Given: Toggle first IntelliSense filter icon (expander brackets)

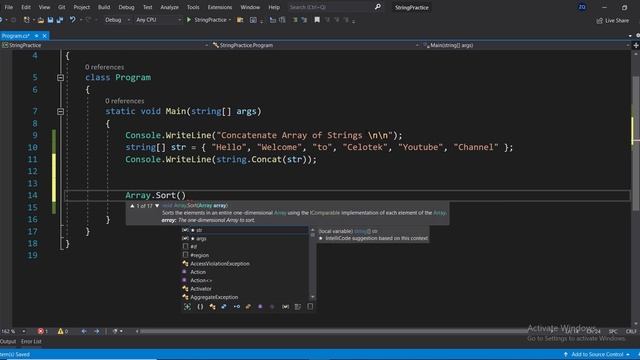Looking at the screenshot, I should [187, 307].
